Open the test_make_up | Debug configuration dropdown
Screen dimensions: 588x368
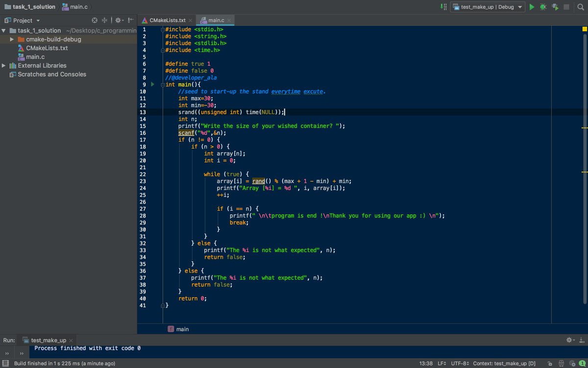[488, 7]
